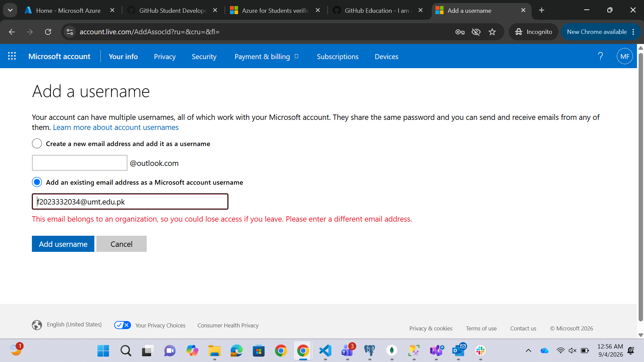Open the Subscriptions menu item

coord(338,56)
